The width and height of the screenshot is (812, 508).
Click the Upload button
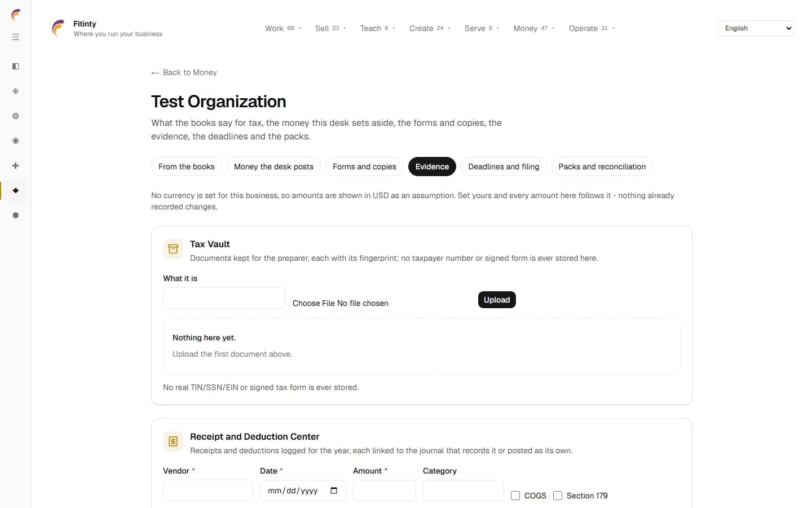[x=497, y=300]
